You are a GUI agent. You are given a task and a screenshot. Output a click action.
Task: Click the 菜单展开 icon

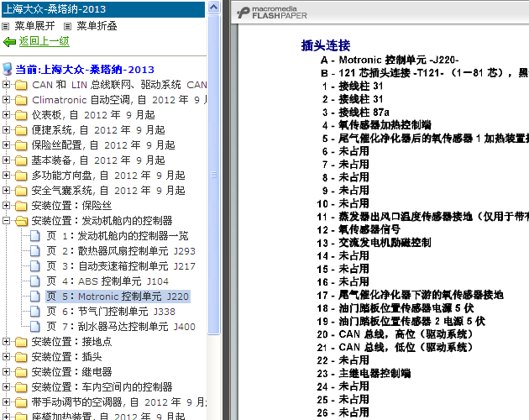[x=5, y=26]
